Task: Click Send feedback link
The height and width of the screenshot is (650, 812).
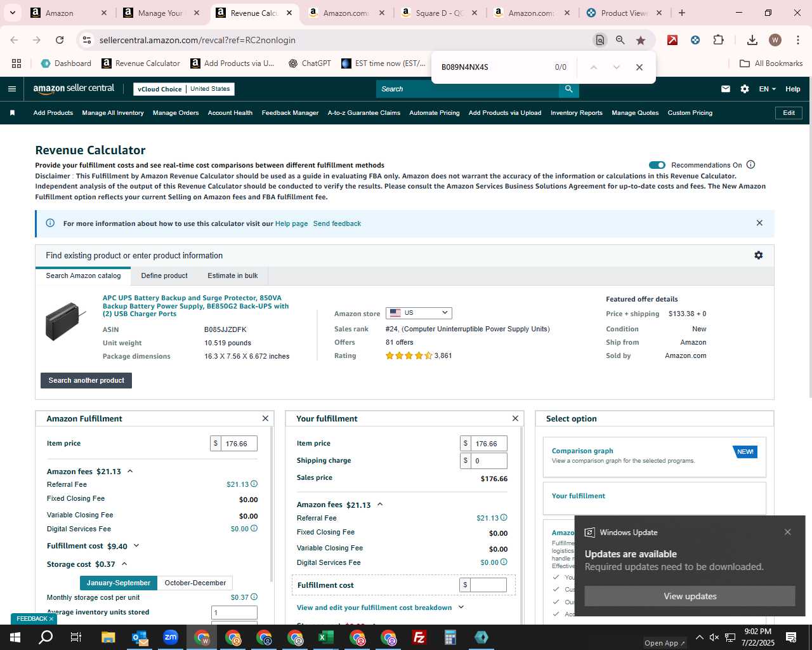Action: point(337,223)
